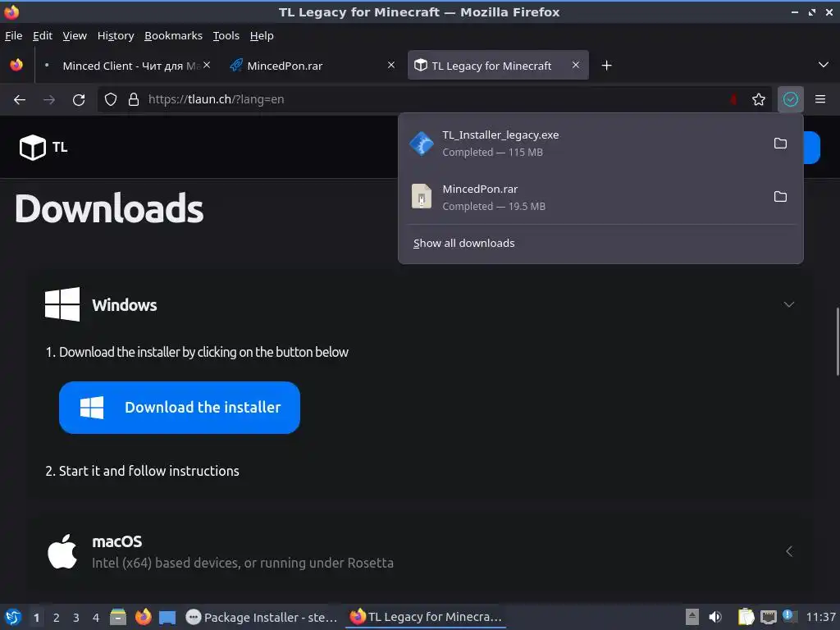
Task: Open the Edit menu
Action: (x=43, y=36)
